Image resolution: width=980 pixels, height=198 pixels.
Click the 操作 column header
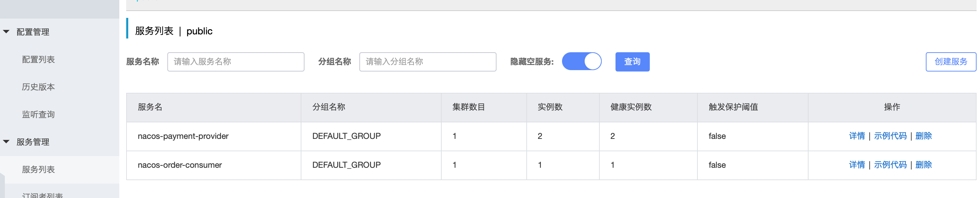[892, 107]
